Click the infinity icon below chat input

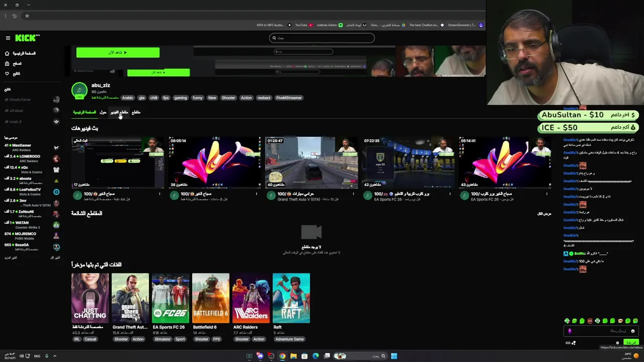[568, 343]
